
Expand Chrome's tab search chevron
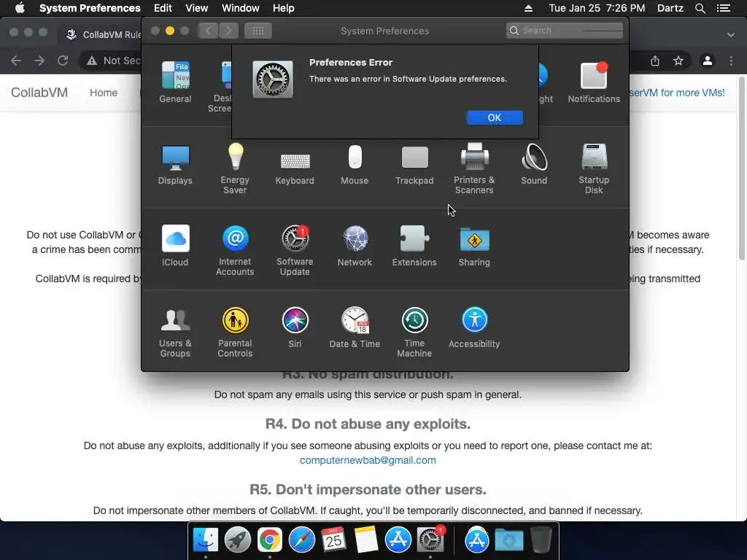(x=731, y=35)
